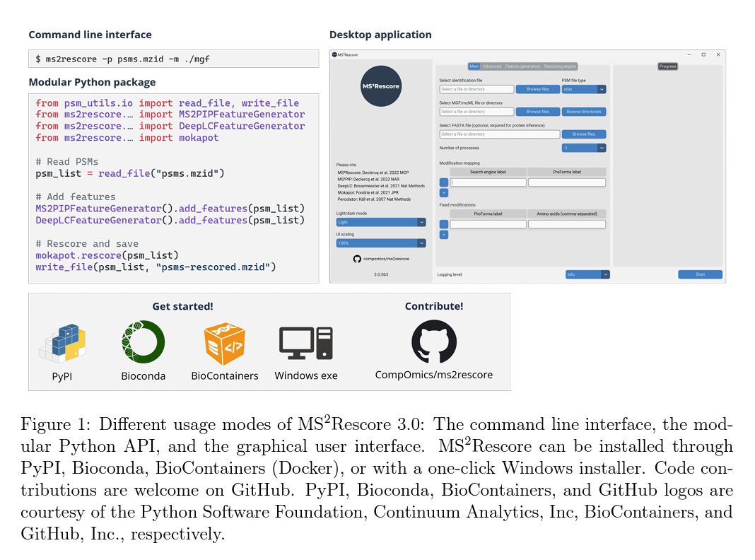Open the Number of processes dropdown
Viewport: 755px width, 560px height.
[x=584, y=148]
